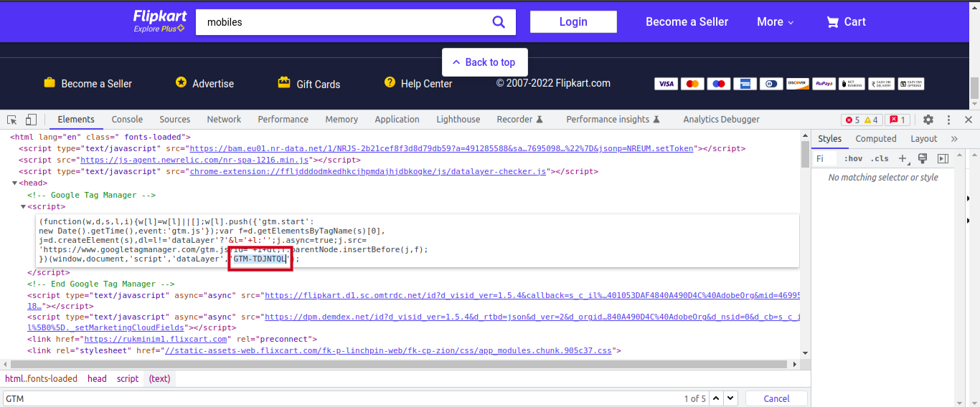Open the Analytics Debugger tab
This screenshot has height=407, width=980.
(x=721, y=120)
